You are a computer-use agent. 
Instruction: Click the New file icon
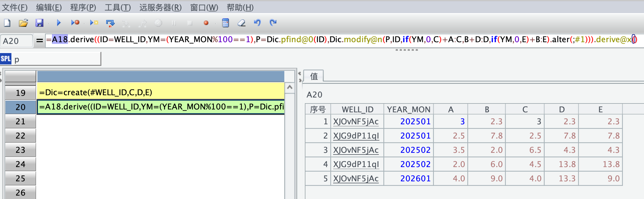click(x=7, y=23)
